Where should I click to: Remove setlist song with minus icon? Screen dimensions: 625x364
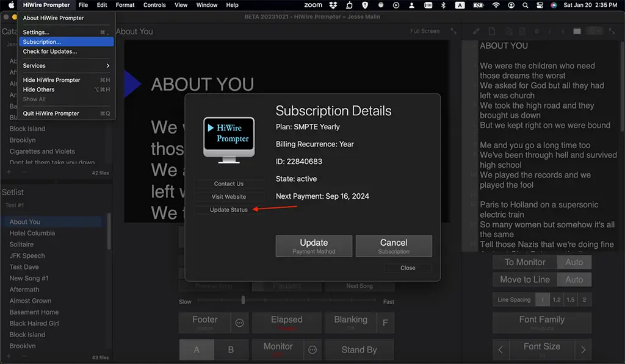coord(24,357)
